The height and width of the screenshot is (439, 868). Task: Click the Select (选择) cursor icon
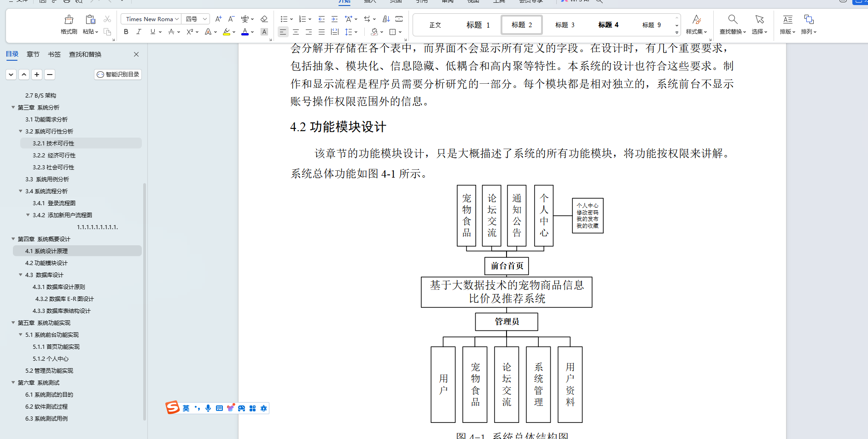760,19
